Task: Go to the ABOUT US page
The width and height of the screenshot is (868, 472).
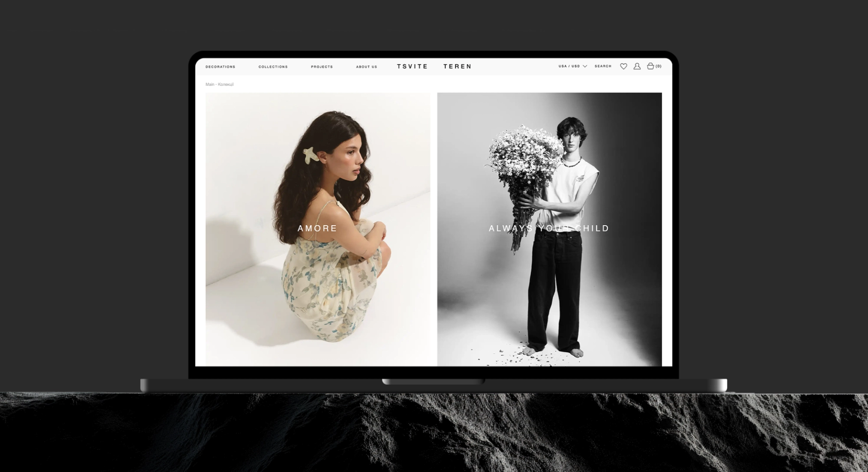Action: (x=367, y=67)
